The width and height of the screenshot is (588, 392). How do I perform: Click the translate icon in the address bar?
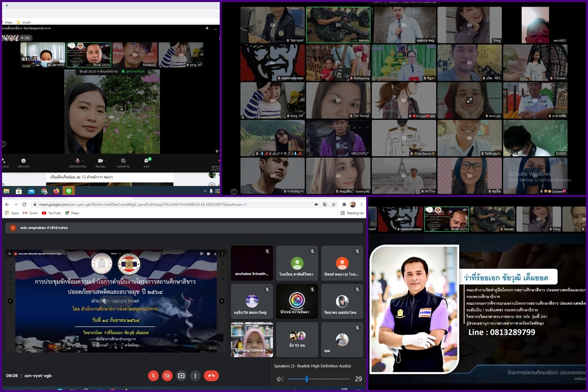click(325, 204)
